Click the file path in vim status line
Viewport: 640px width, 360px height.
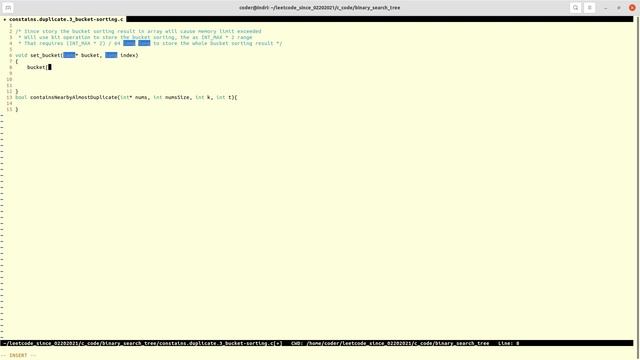tap(141, 343)
